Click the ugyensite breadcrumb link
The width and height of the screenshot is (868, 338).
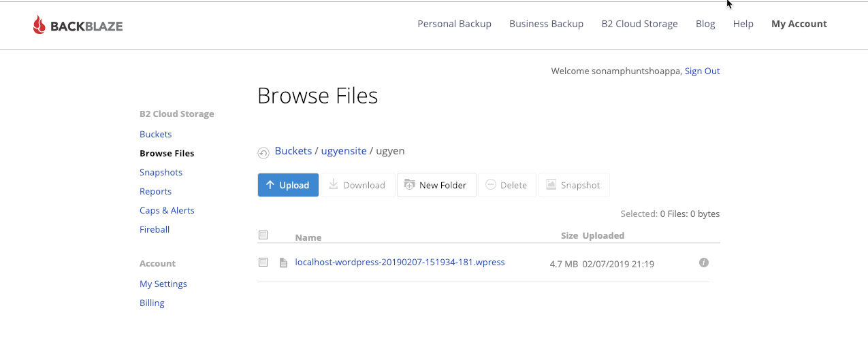(x=344, y=151)
